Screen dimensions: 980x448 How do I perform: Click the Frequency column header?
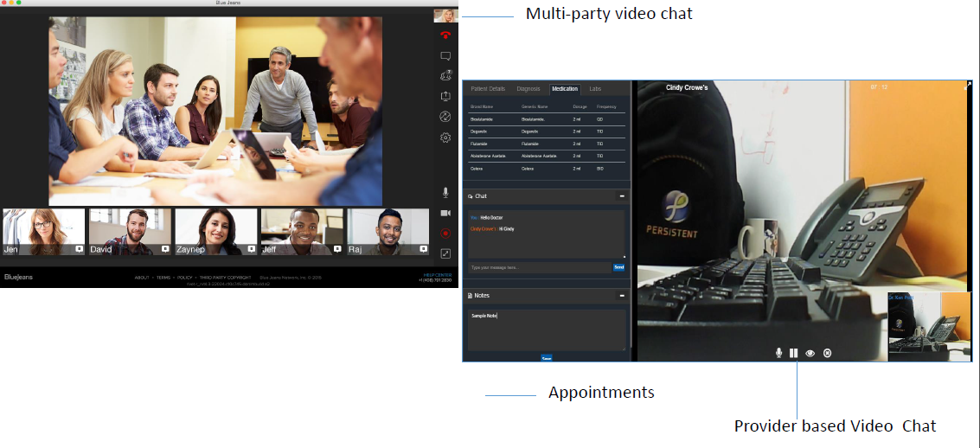pos(606,107)
